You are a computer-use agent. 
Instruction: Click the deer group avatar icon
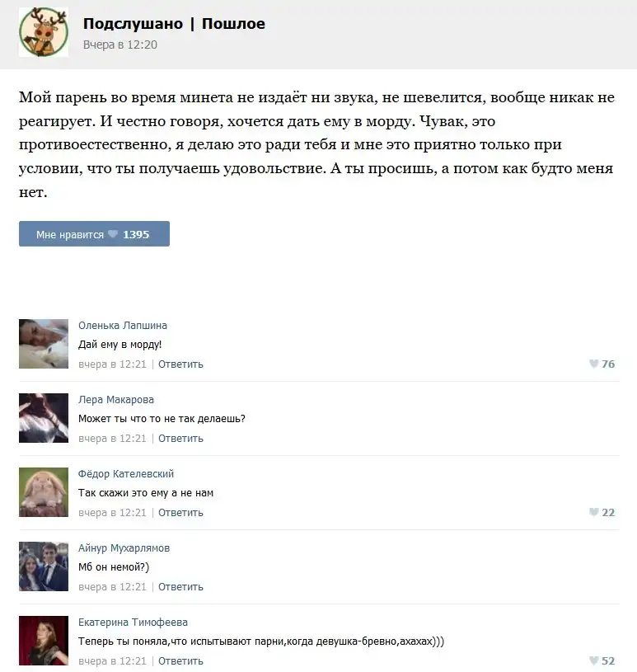(x=44, y=32)
